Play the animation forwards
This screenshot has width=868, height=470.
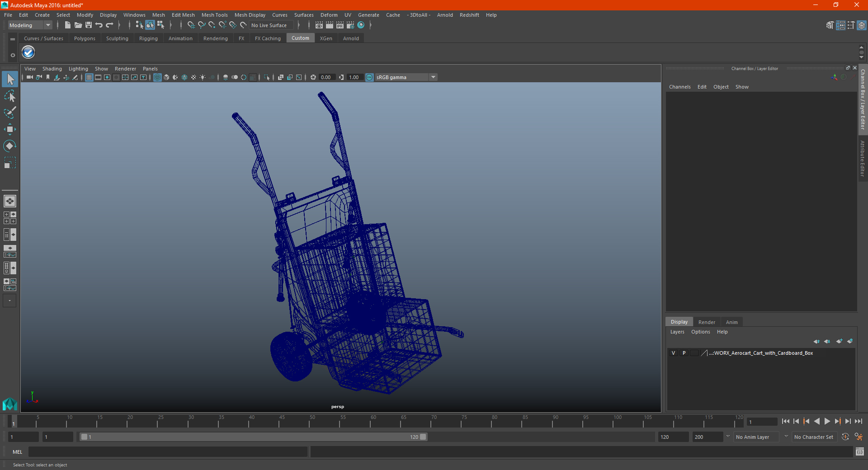click(x=827, y=421)
